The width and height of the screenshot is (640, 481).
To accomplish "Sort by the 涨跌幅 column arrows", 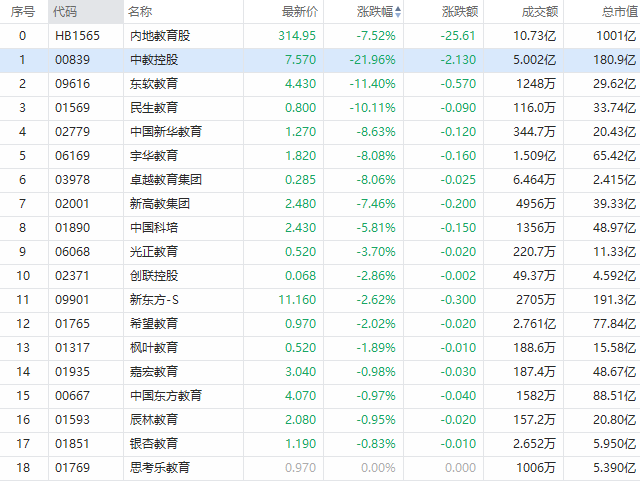I will [x=398, y=12].
